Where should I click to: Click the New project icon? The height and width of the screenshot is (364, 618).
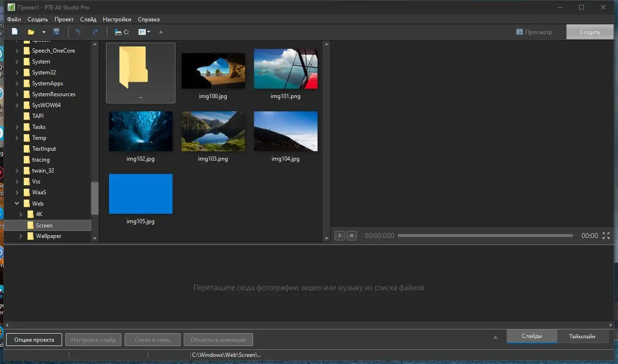click(15, 32)
